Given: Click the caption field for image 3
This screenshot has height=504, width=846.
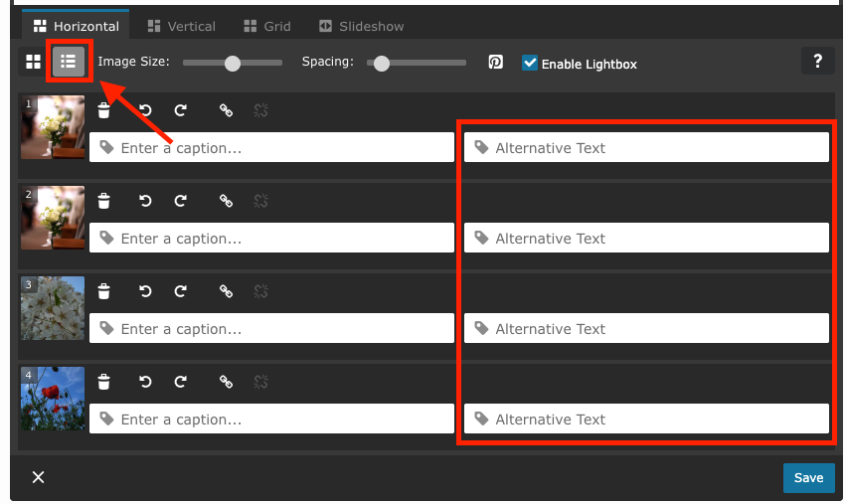Looking at the screenshot, I should (x=271, y=328).
